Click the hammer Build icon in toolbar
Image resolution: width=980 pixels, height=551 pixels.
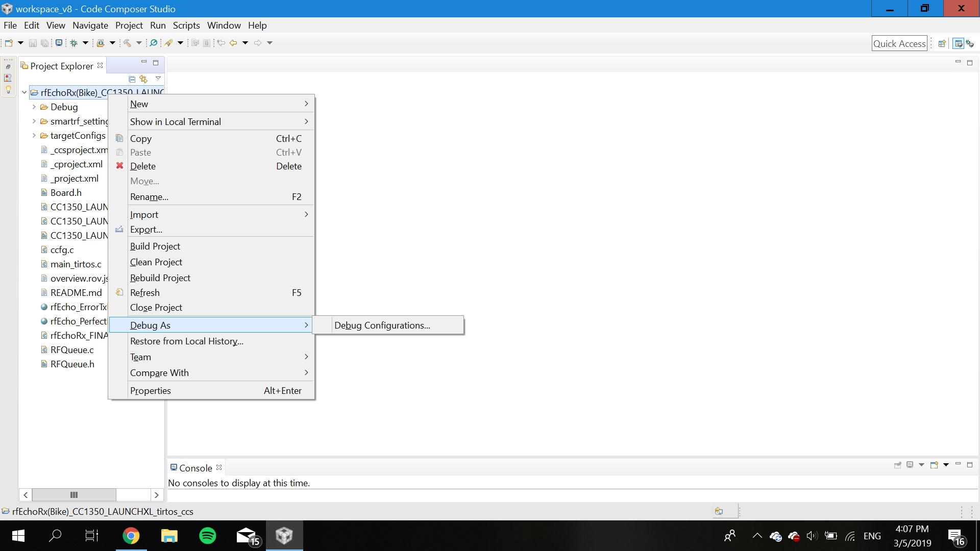point(128,43)
